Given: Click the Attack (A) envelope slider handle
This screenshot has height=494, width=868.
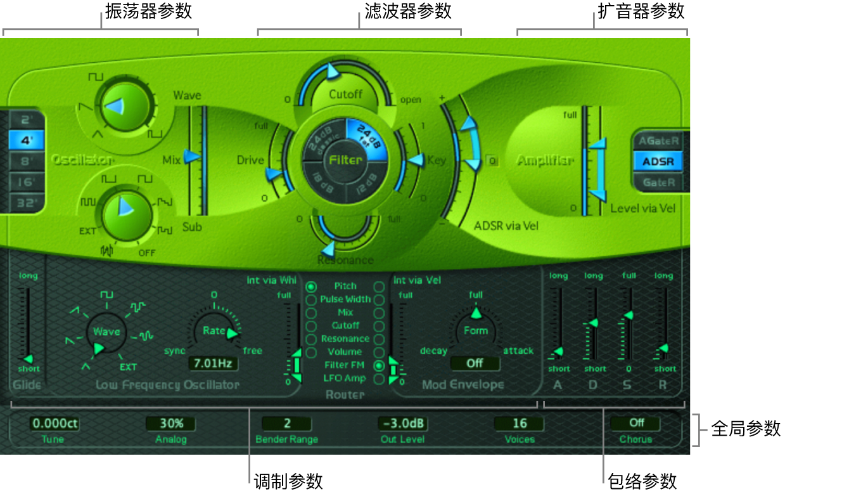Looking at the screenshot, I should (558, 351).
